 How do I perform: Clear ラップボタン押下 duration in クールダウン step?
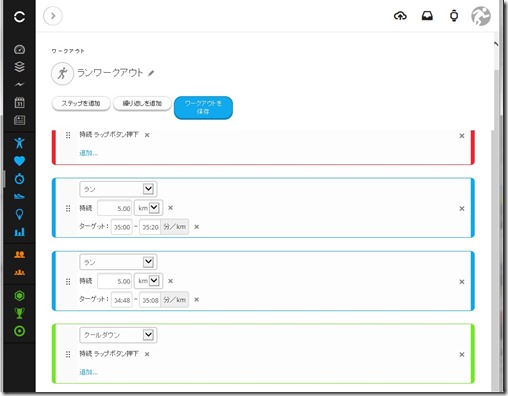(147, 354)
